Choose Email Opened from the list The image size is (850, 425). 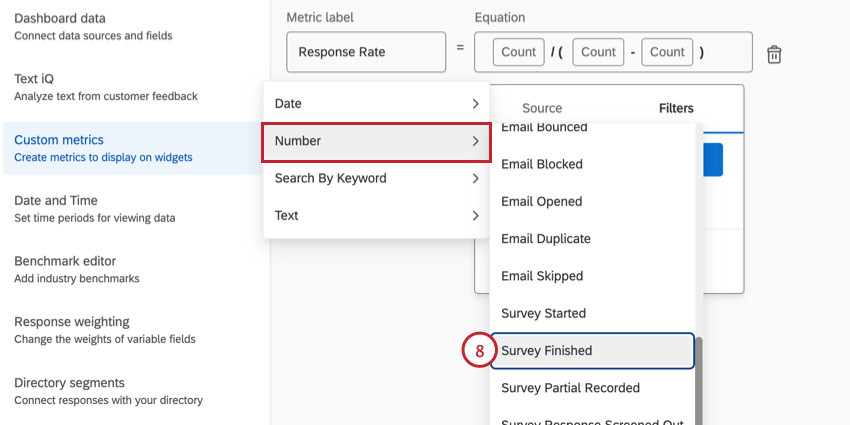coord(541,201)
